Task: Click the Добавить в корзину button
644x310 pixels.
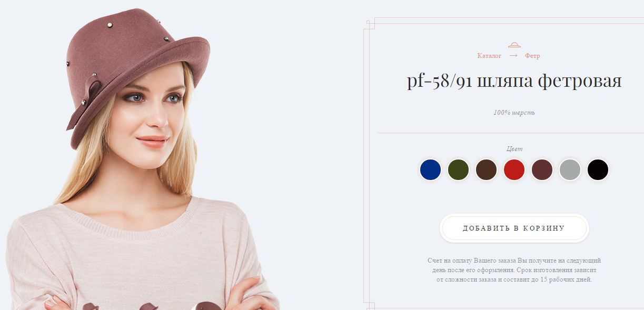Action: click(514, 228)
